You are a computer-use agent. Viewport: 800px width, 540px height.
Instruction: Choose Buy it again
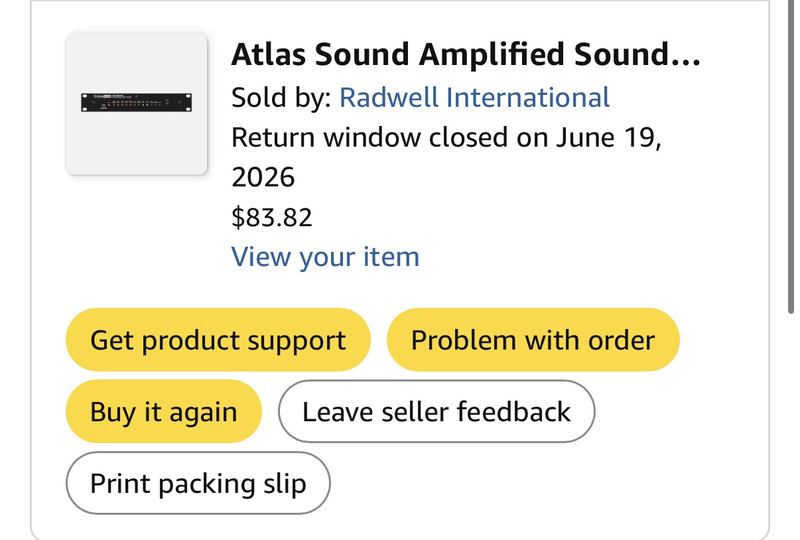click(x=163, y=411)
